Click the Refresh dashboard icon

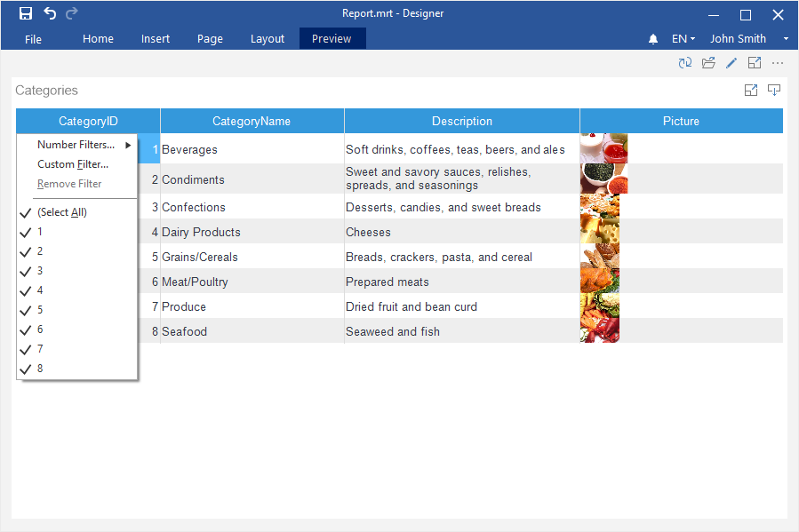coord(684,63)
